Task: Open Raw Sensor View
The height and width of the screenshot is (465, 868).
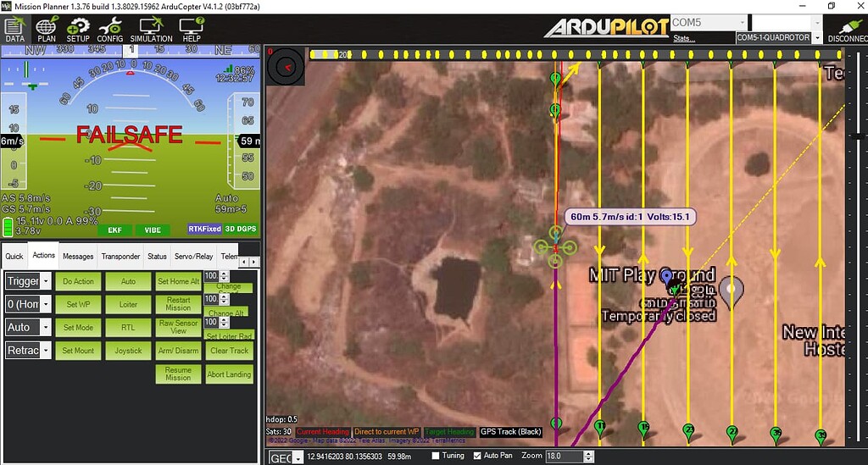Action: pyautogui.click(x=178, y=327)
